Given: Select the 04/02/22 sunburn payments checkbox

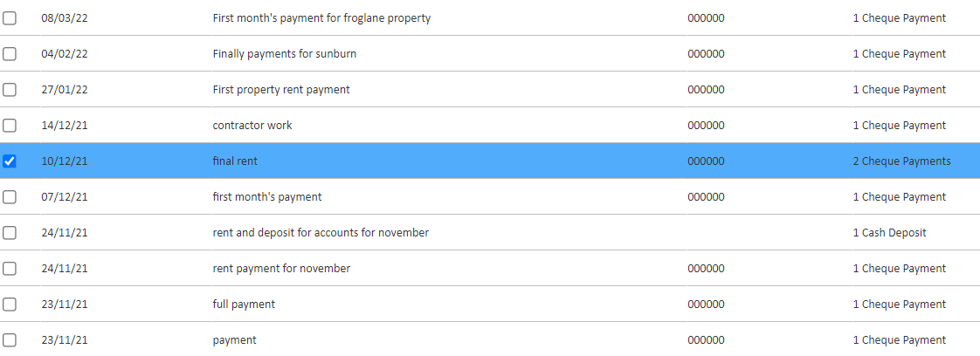Looking at the screenshot, I should [x=10, y=54].
